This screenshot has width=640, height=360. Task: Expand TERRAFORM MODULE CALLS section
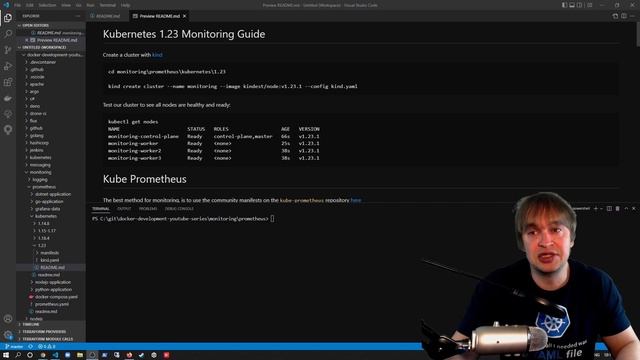51,339
